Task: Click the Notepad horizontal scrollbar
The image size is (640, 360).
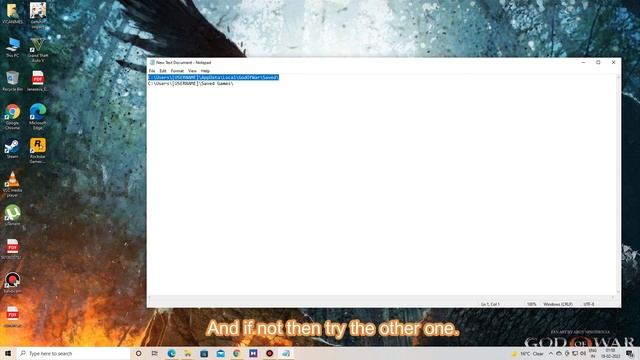Action: click(382, 298)
